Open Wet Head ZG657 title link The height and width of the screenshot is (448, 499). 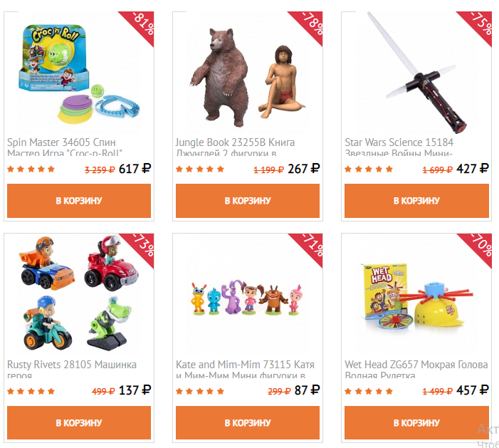(x=416, y=369)
